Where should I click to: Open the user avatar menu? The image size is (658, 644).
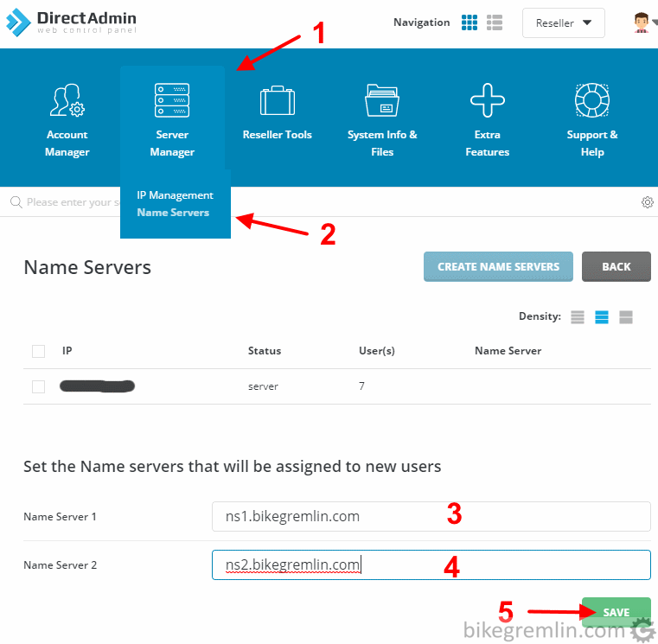(642, 22)
